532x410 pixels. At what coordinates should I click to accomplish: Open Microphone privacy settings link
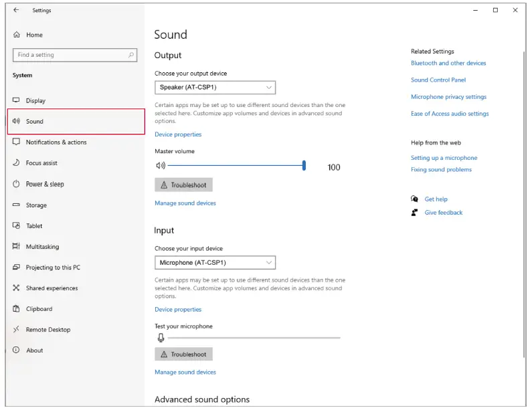point(448,97)
